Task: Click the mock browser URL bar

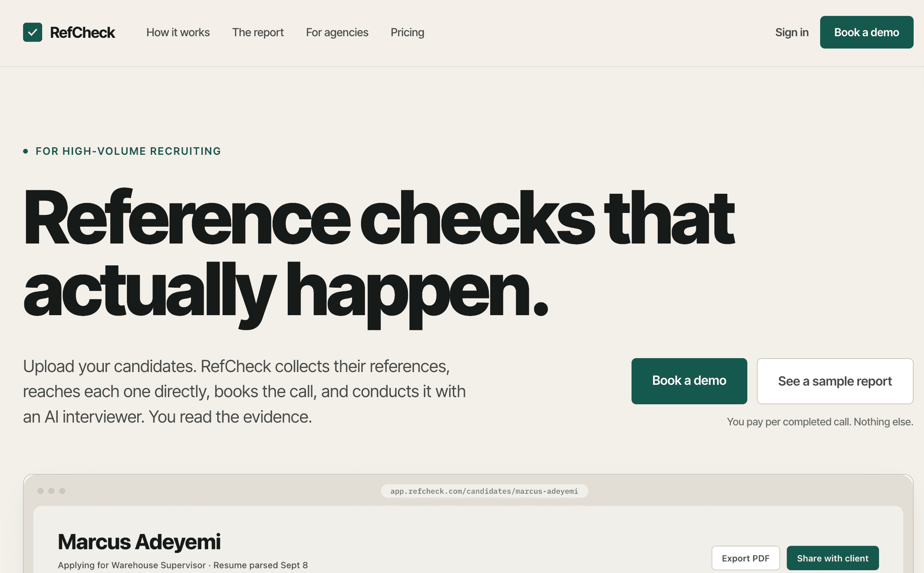Action: [x=484, y=491]
